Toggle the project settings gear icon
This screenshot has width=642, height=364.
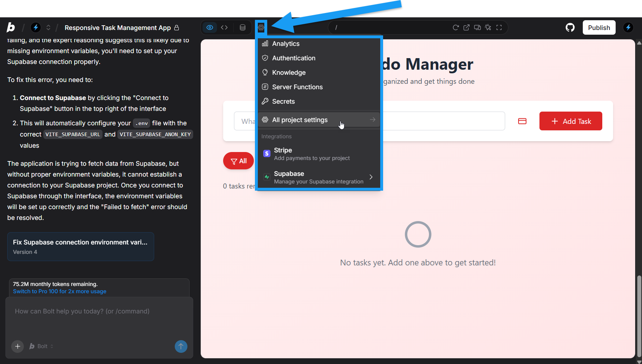261,27
